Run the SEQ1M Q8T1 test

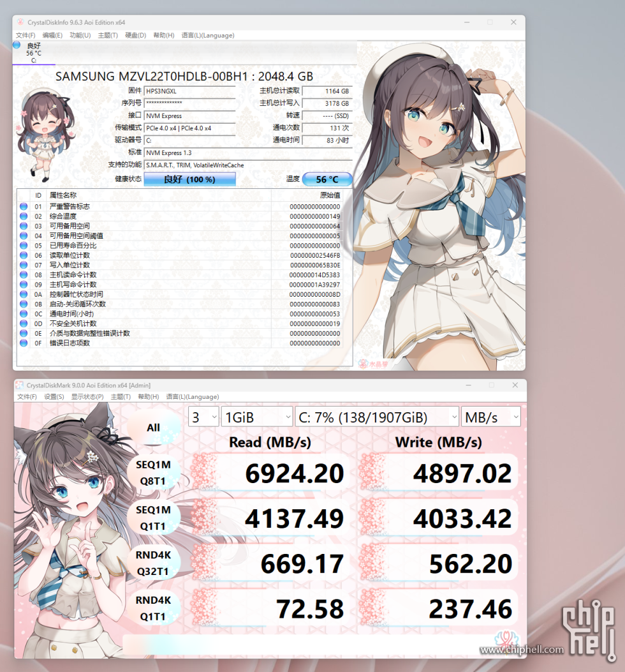click(x=153, y=473)
